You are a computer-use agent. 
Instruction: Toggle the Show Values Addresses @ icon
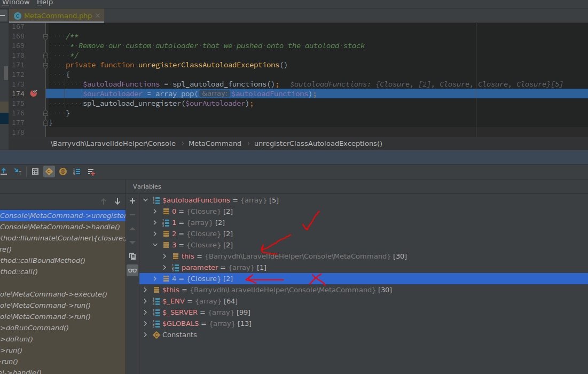click(x=63, y=172)
